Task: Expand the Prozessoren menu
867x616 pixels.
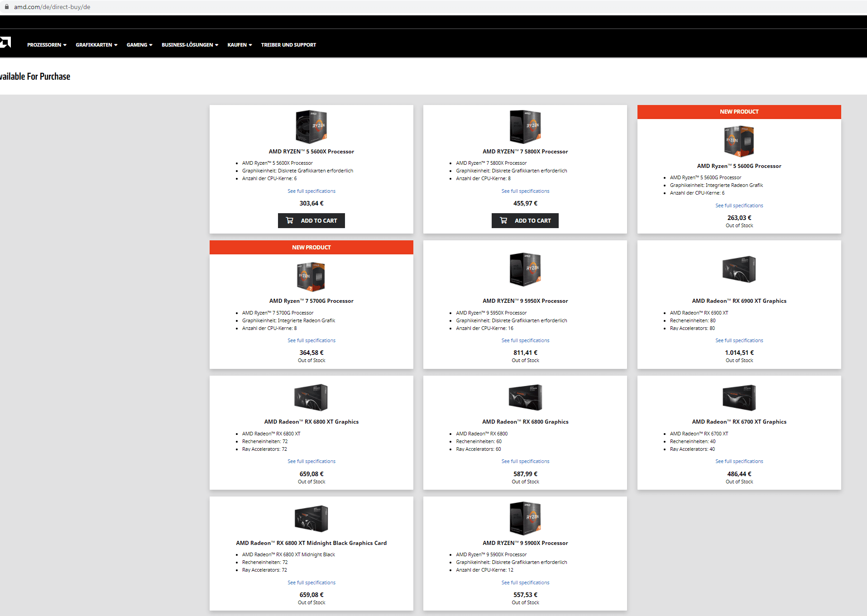Action: [x=47, y=45]
